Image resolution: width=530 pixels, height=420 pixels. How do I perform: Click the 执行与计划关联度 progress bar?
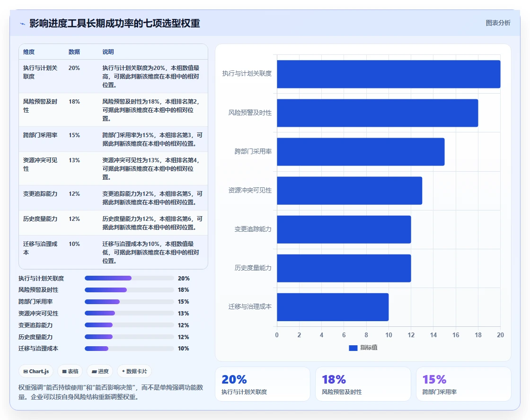[129, 278]
